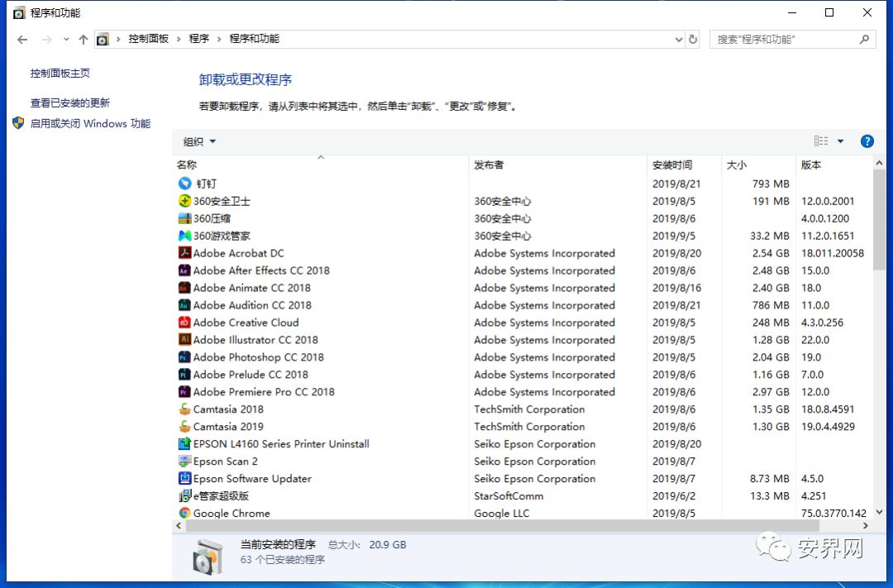
Task: Click the Adobe Photoshop CC 2018 icon
Action: (184, 356)
